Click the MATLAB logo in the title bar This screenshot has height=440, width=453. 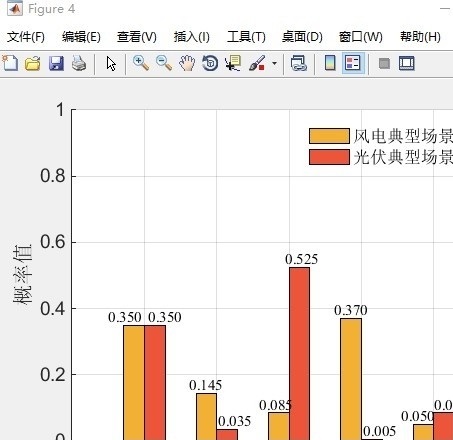(15, 9)
